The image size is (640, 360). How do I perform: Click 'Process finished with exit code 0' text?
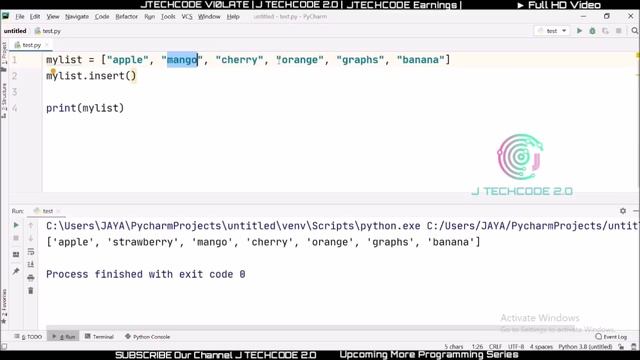pos(146,274)
